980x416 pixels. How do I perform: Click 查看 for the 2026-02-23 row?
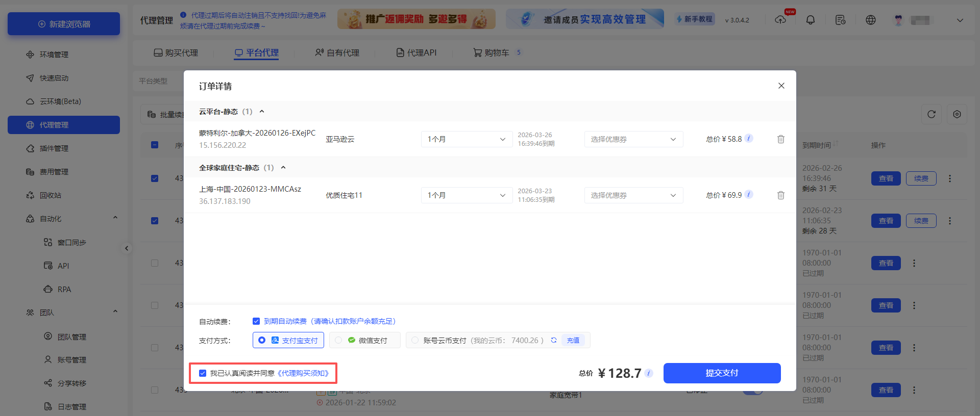(886, 221)
